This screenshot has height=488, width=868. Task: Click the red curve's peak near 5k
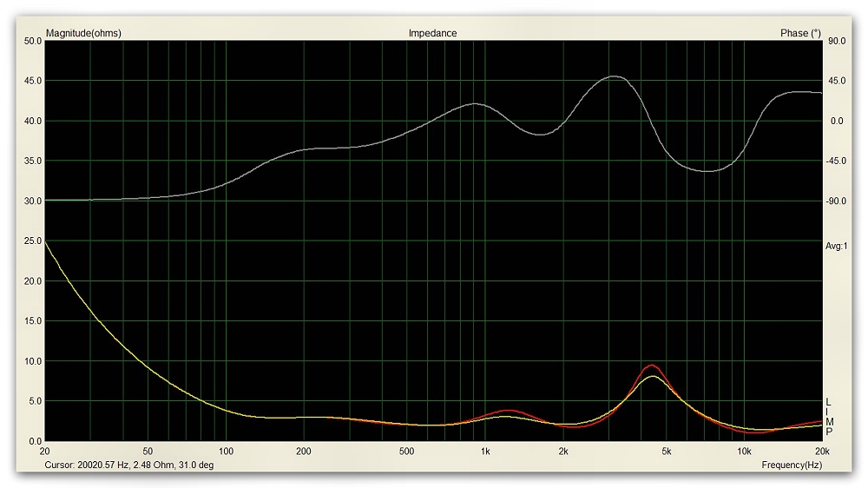click(x=651, y=365)
